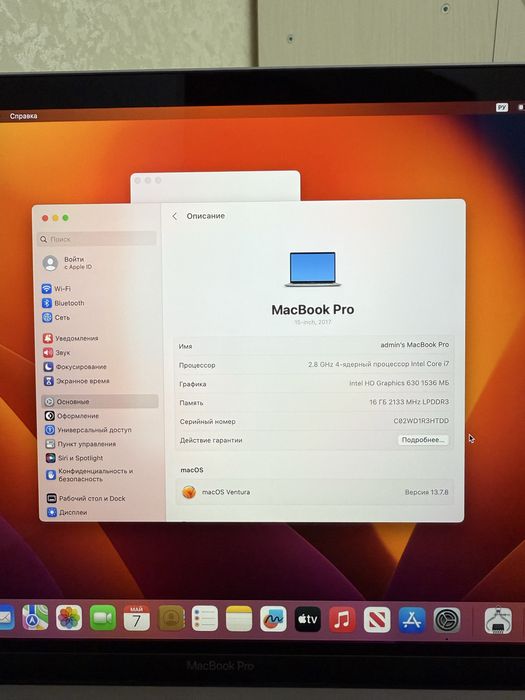The image size is (525, 700).
Task: Click System Settings icon in the Dock
Action: [x=447, y=620]
